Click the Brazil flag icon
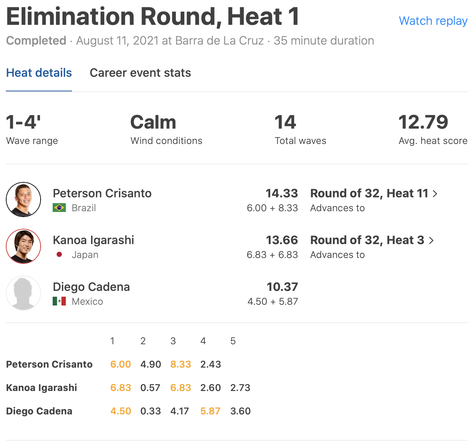 coord(59,208)
